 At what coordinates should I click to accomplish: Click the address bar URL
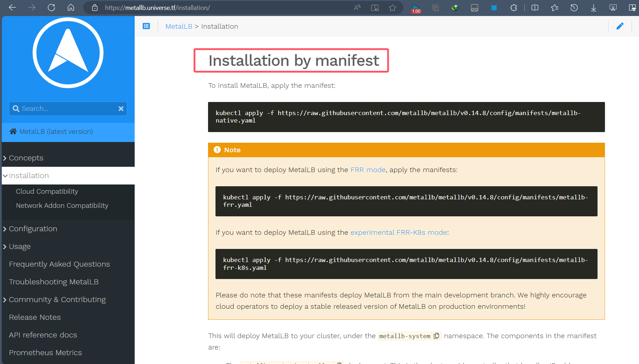[157, 7]
